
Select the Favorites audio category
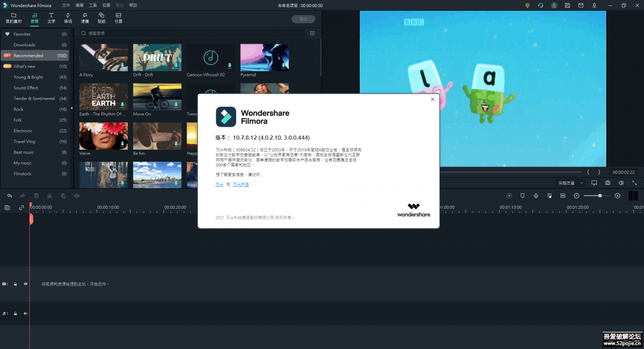(35, 34)
